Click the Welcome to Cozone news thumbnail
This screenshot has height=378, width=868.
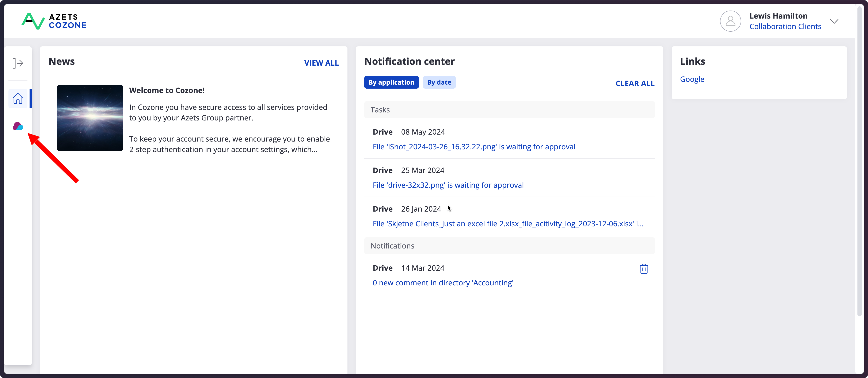click(90, 118)
